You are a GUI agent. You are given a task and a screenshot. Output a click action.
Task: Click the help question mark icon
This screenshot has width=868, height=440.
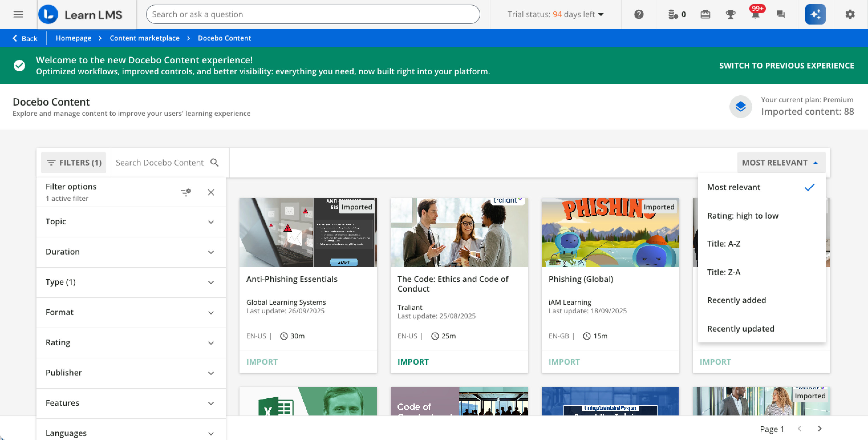pyautogui.click(x=638, y=14)
